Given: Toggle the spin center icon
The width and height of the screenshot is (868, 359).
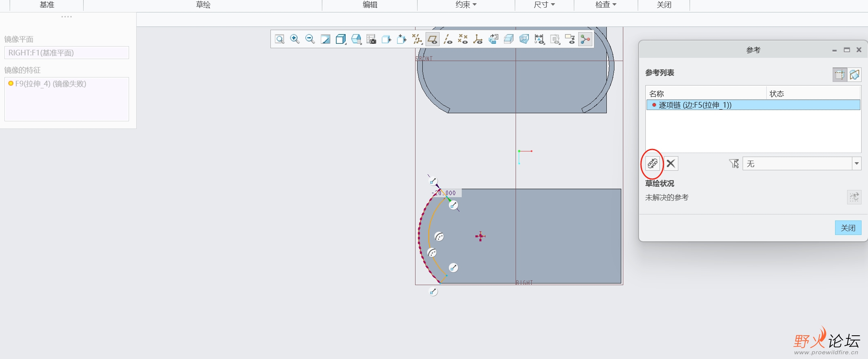Looking at the screenshot, I should click(x=585, y=39).
